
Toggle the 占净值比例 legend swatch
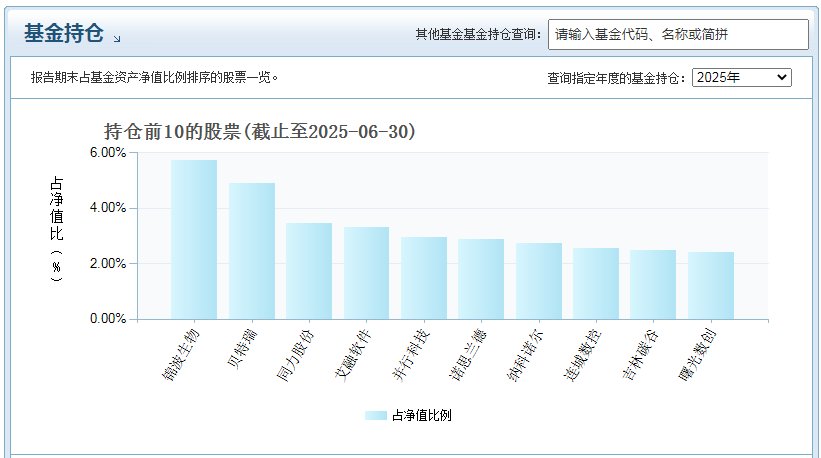(x=376, y=416)
